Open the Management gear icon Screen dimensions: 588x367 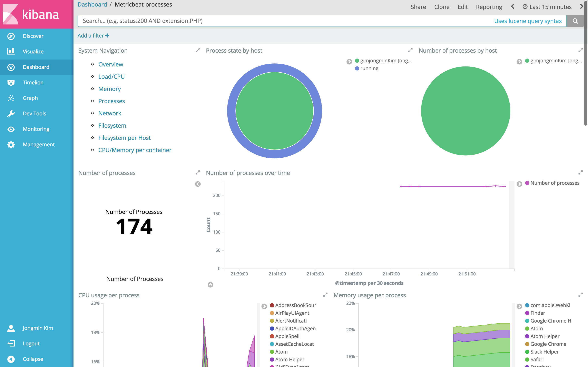pos(11,145)
